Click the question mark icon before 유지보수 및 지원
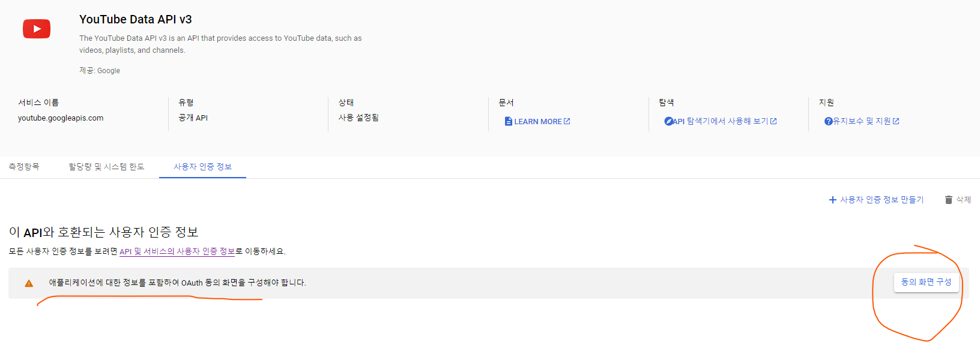 click(x=828, y=121)
